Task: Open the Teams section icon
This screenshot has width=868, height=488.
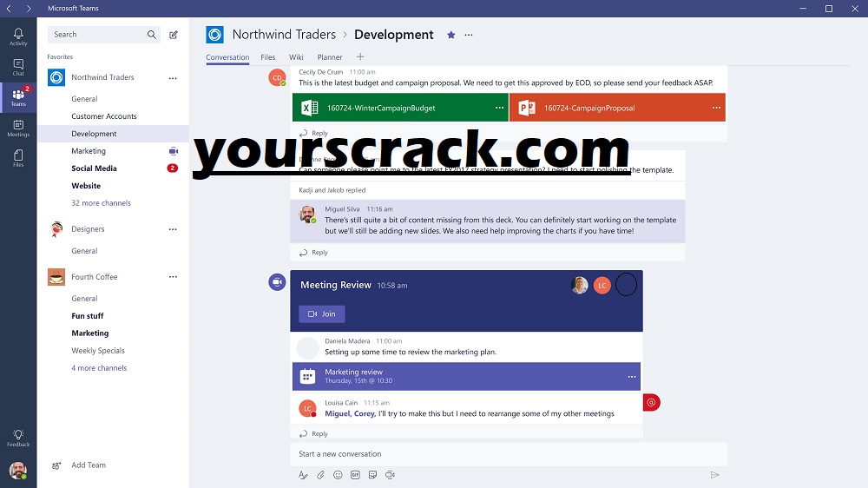Action: 18,97
